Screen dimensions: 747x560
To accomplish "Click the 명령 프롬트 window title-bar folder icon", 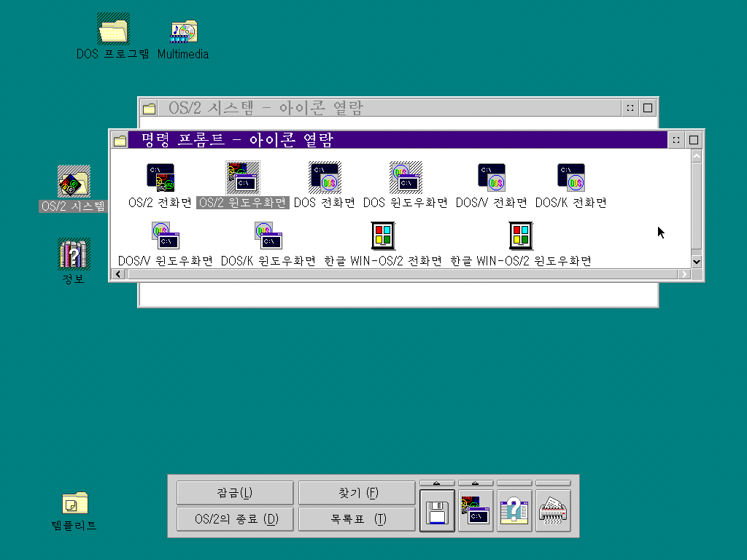I will [x=120, y=141].
